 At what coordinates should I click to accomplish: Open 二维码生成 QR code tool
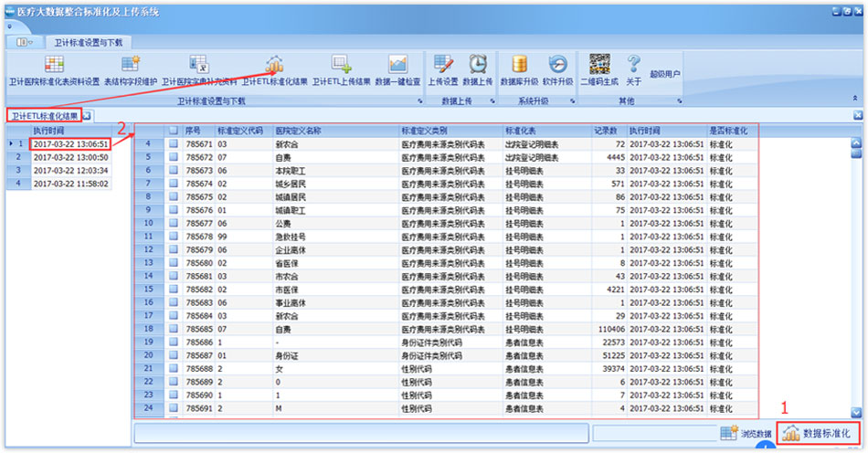[599, 71]
